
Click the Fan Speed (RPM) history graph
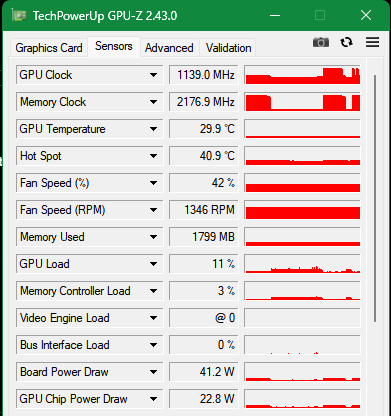click(302, 210)
